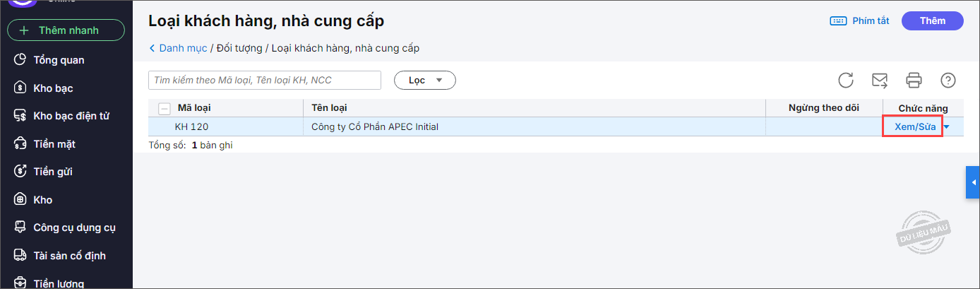Open the help question mark icon
The image size is (980, 289).
[x=948, y=80]
